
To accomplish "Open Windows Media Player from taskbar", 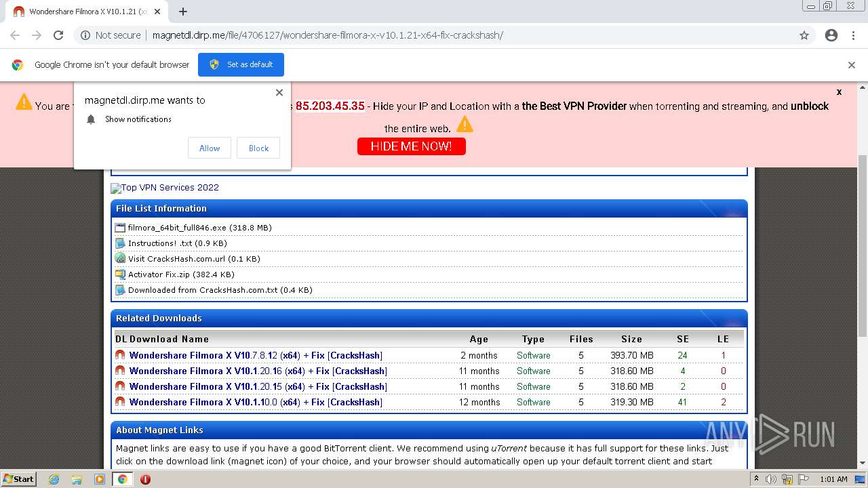I will pos(100,479).
